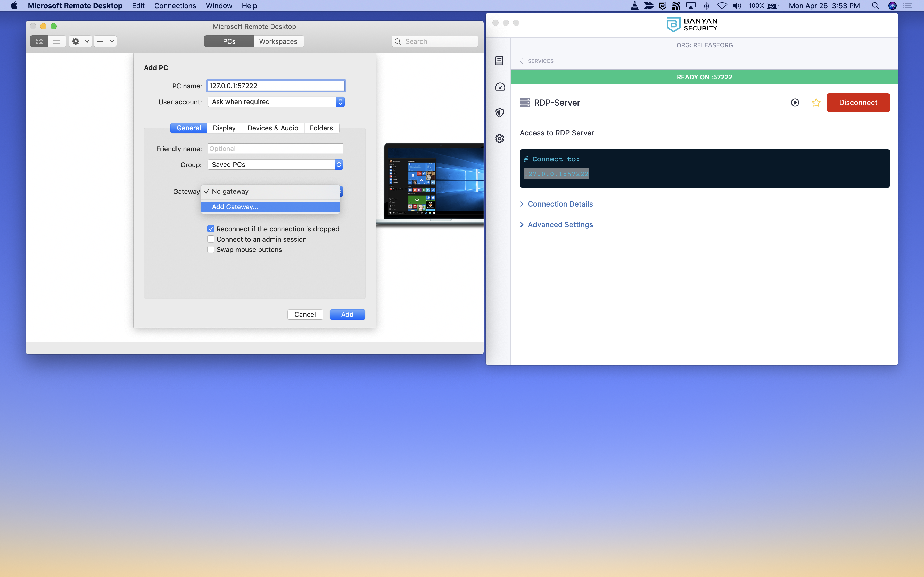
Task: Favorite RDP-Server with the star icon
Action: pyautogui.click(x=816, y=103)
